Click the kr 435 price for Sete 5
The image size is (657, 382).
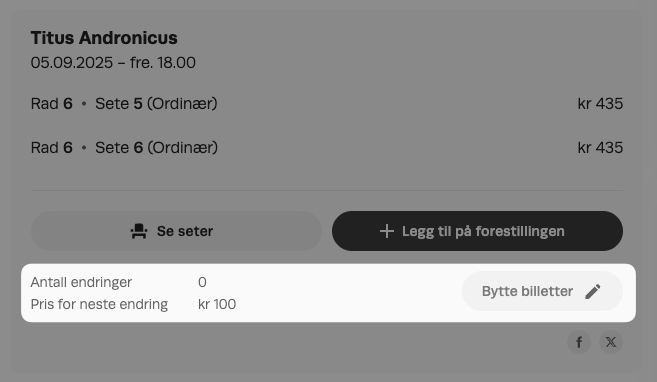point(600,104)
